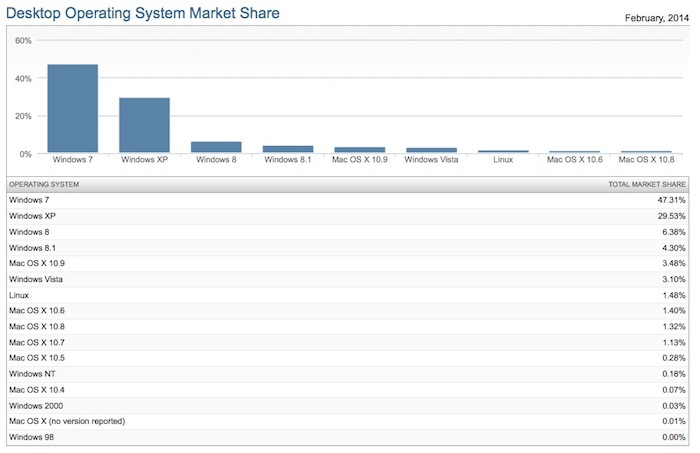The height and width of the screenshot is (453, 700).
Task: Click the Windows XP bar in the chart
Action: click(144, 125)
